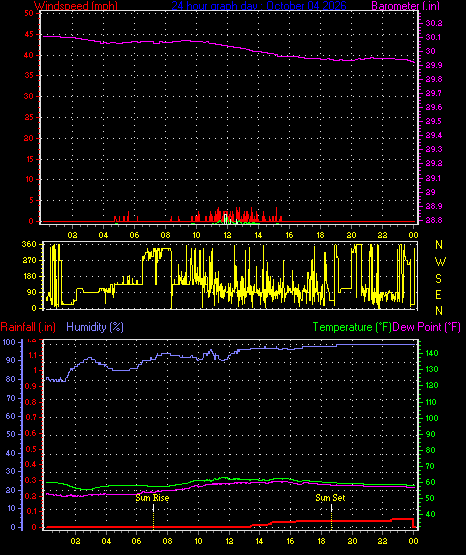
Task: Click the 12 hour label under windspeed chart
Action: tap(227, 235)
